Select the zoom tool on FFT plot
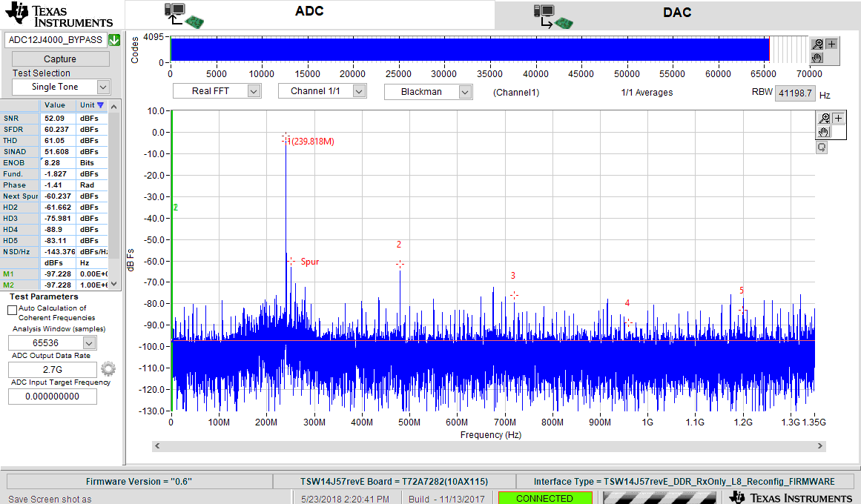 click(824, 118)
